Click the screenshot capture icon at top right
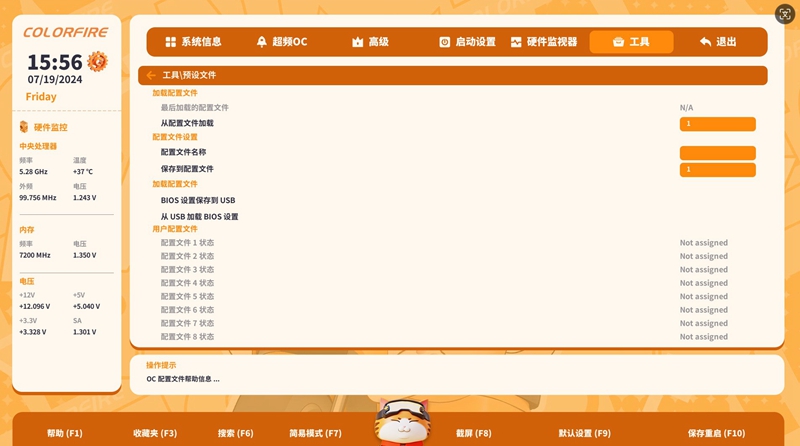The width and height of the screenshot is (800, 446). click(785, 14)
